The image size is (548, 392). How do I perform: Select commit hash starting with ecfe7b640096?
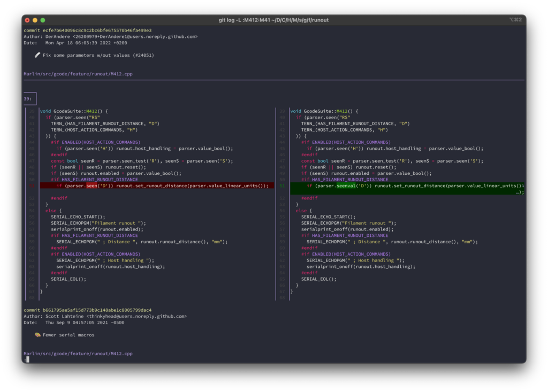pos(97,30)
